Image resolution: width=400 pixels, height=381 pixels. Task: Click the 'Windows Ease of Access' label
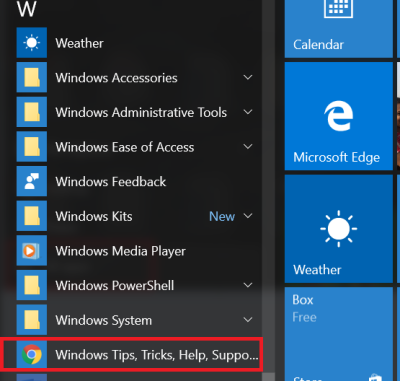pyautogui.click(x=125, y=147)
